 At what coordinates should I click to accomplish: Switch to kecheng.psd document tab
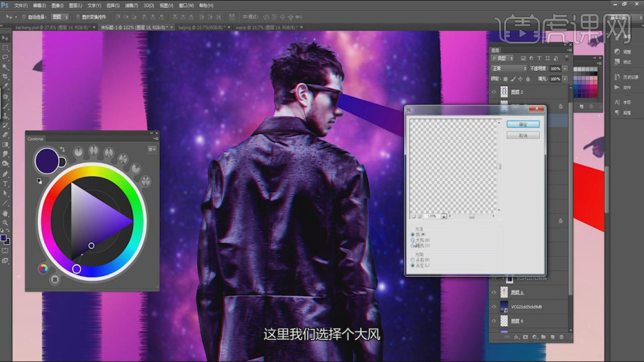click(53, 27)
